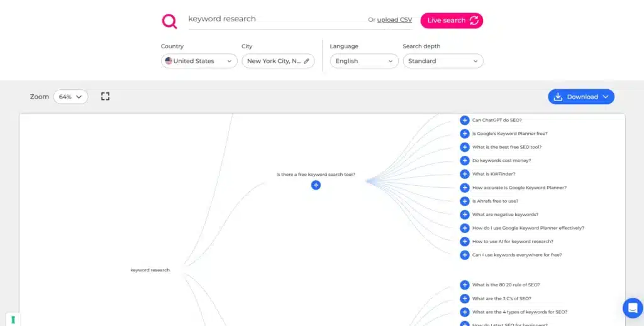This screenshot has height=326, width=644.
Task: Expand plus beside "What are negative keywords?"
Action: (x=465, y=214)
